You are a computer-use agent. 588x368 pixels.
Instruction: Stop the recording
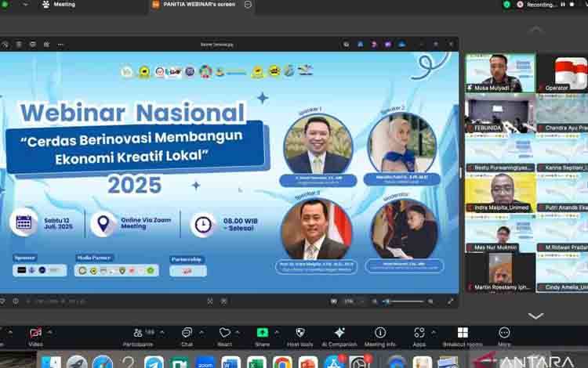pos(572,5)
